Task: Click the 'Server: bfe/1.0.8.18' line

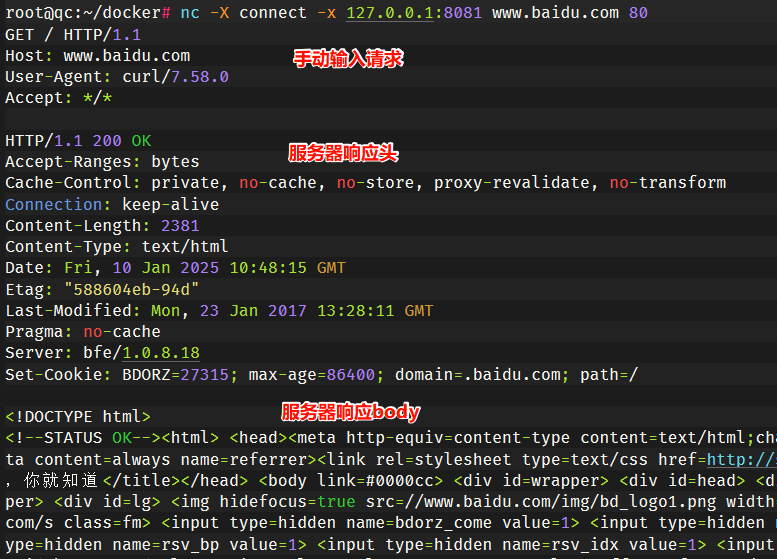Action: 102,352
